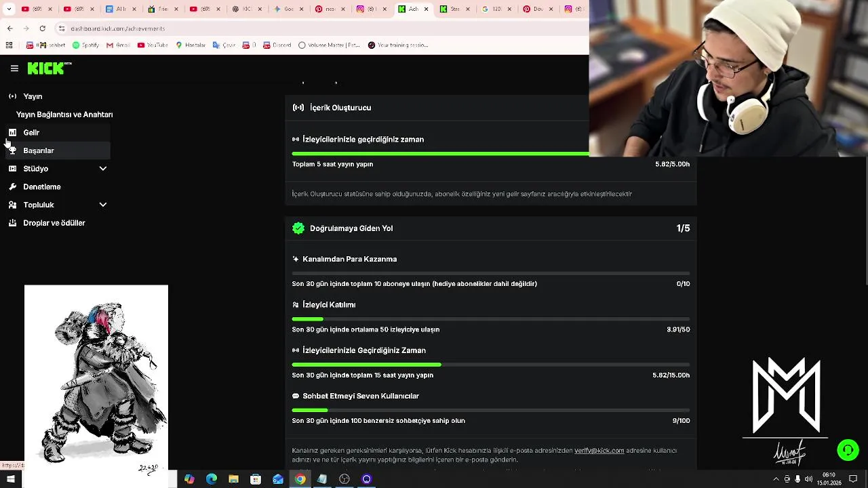
Task: Open the Kick hamburger menu
Action: pyautogui.click(x=14, y=68)
